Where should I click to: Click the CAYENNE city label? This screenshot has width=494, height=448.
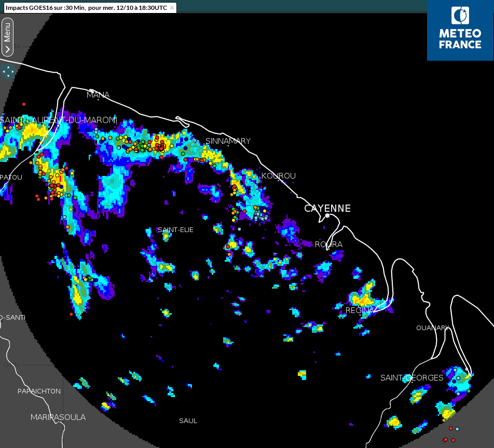click(327, 208)
